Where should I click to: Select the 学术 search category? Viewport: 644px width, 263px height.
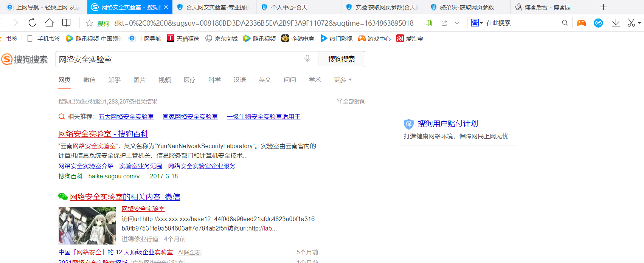(315, 80)
